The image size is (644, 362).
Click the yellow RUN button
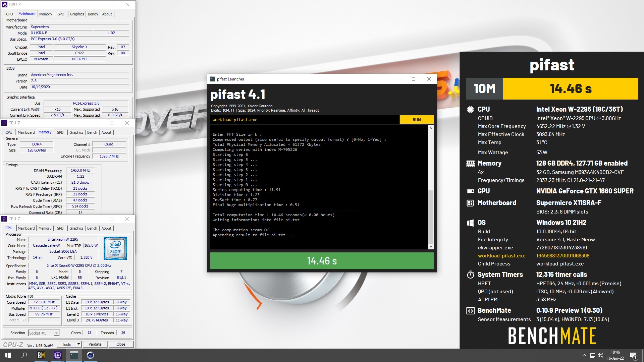click(417, 120)
